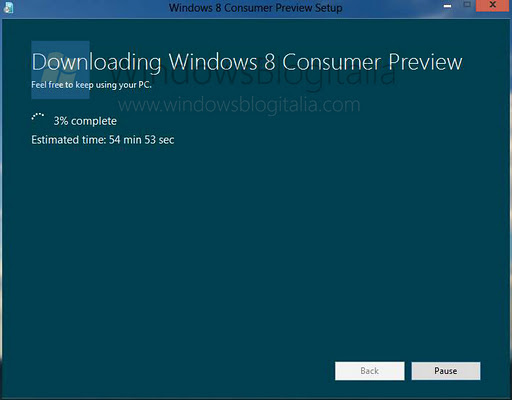The width and height of the screenshot is (512, 400).
Task: Click the '3% complete' progress text
Action: (x=85, y=121)
